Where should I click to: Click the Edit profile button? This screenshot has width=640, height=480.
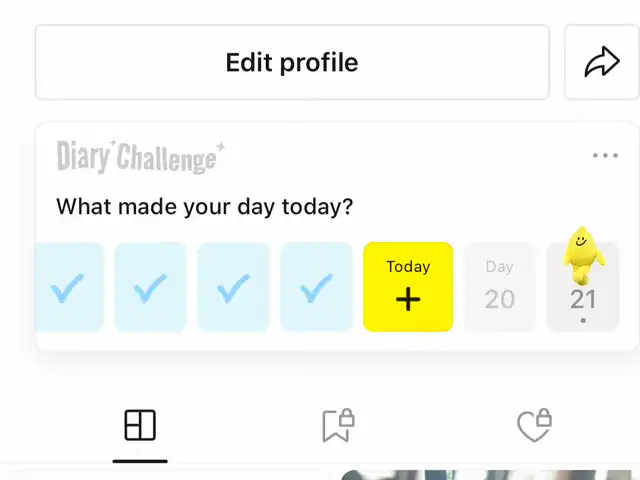click(292, 62)
